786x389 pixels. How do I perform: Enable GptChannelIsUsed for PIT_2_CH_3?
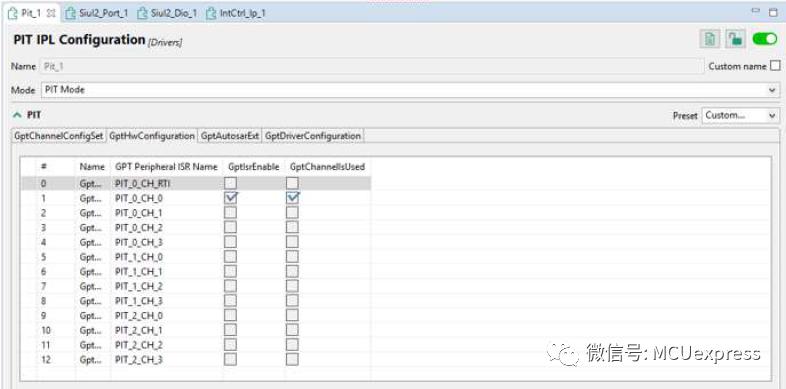click(292, 359)
